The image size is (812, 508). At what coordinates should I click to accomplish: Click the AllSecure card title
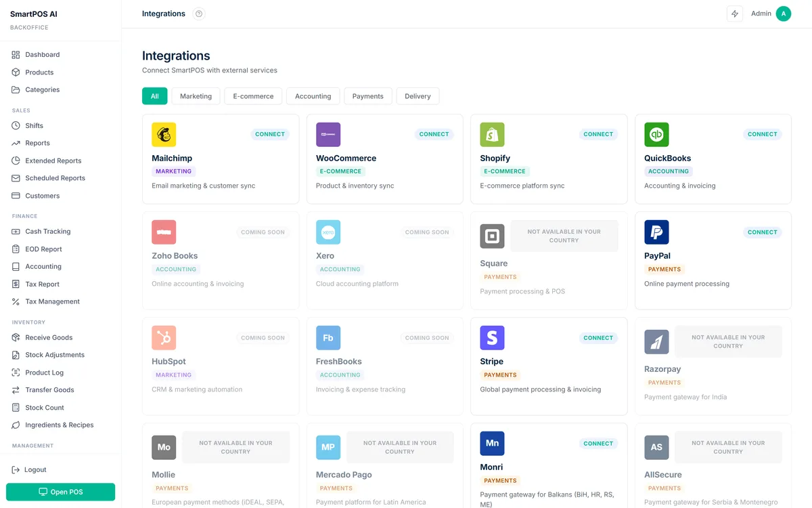click(663, 475)
